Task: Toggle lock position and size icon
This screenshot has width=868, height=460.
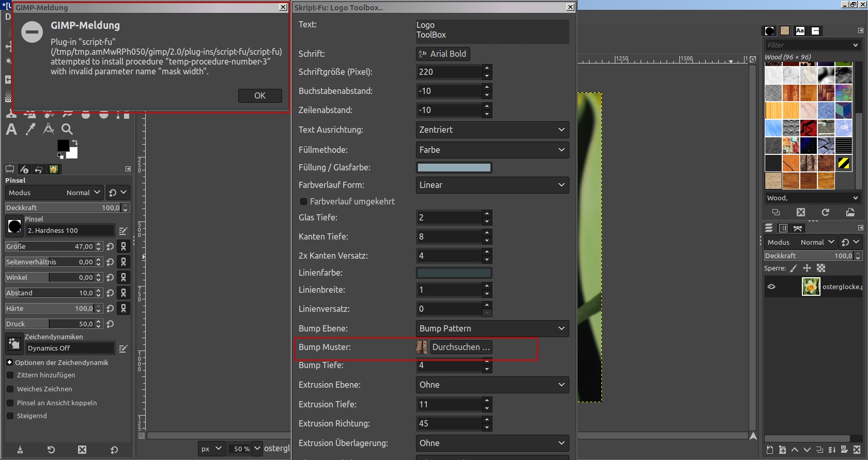Action: [807, 268]
